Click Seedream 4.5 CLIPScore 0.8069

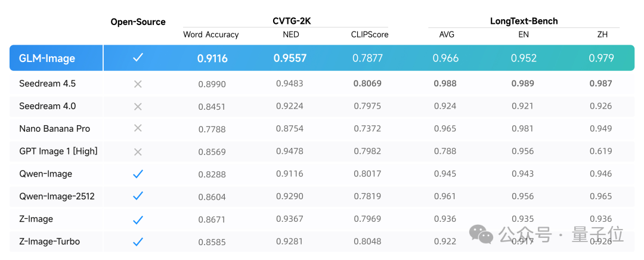click(367, 83)
